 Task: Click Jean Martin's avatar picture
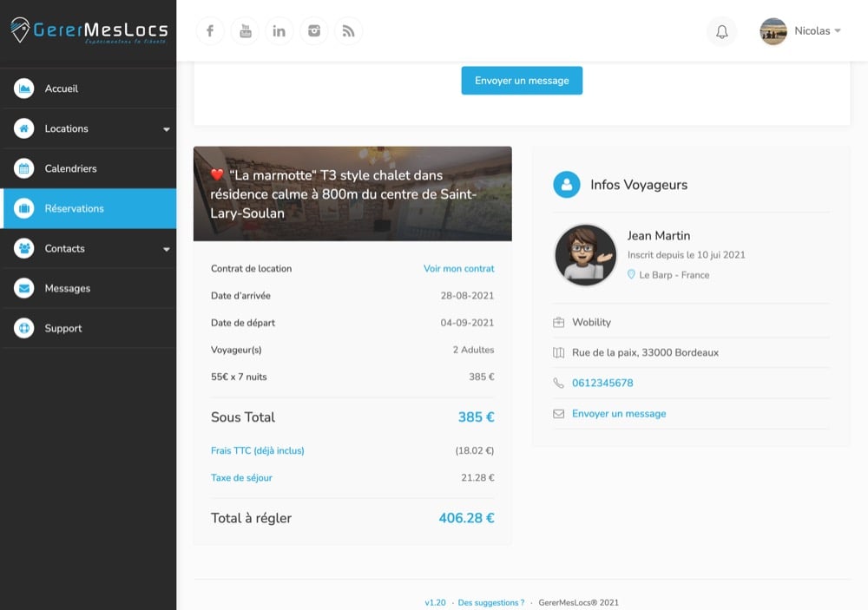pos(585,255)
